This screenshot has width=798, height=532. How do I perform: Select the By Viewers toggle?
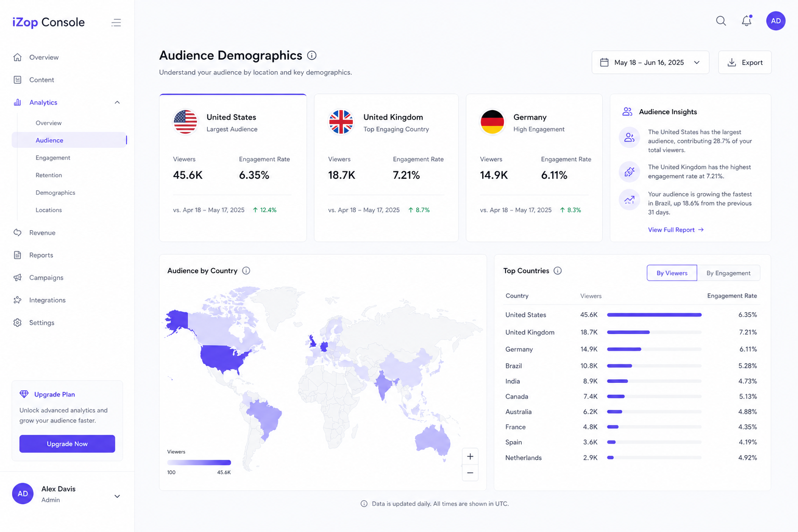click(672, 273)
